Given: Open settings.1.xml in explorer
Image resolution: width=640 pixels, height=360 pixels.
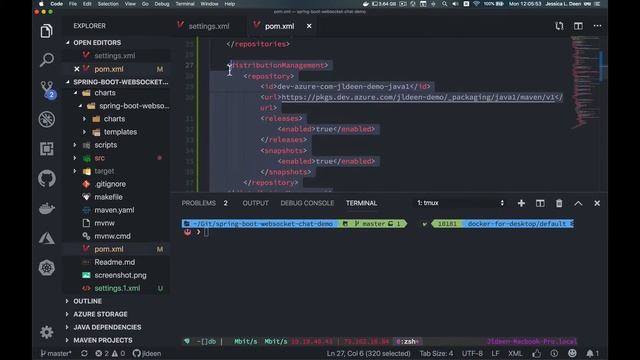Looking at the screenshot, I should tap(117, 288).
